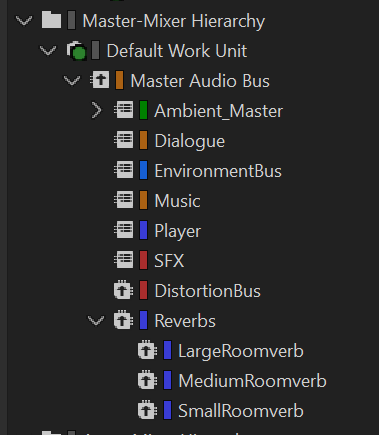Select the LargeRoomverb label
This screenshot has height=435, width=379.
(241, 351)
